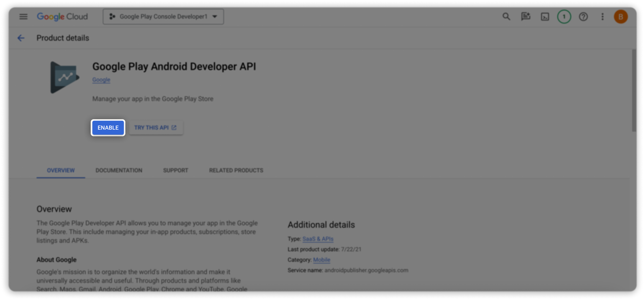Click the Google Cloud logo

pos(63,17)
